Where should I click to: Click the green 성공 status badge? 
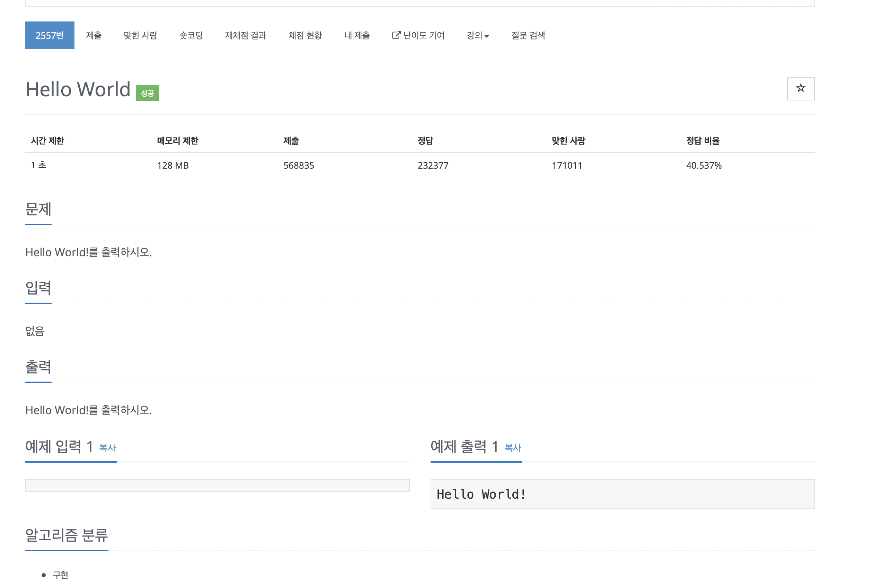point(148,93)
